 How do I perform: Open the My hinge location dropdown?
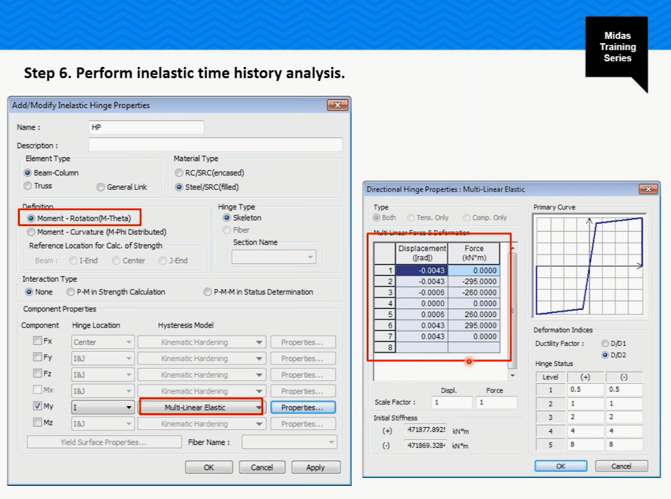128,408
